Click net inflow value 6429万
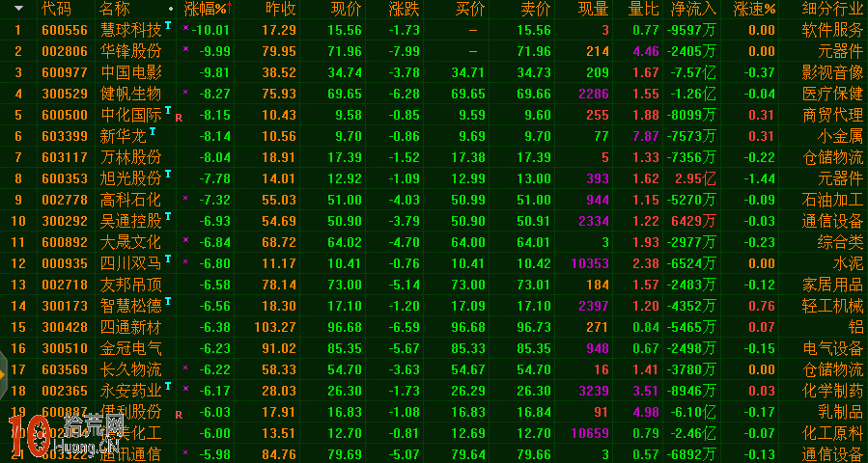This screenshot has width=868, height=463. (x=693, y=221)
